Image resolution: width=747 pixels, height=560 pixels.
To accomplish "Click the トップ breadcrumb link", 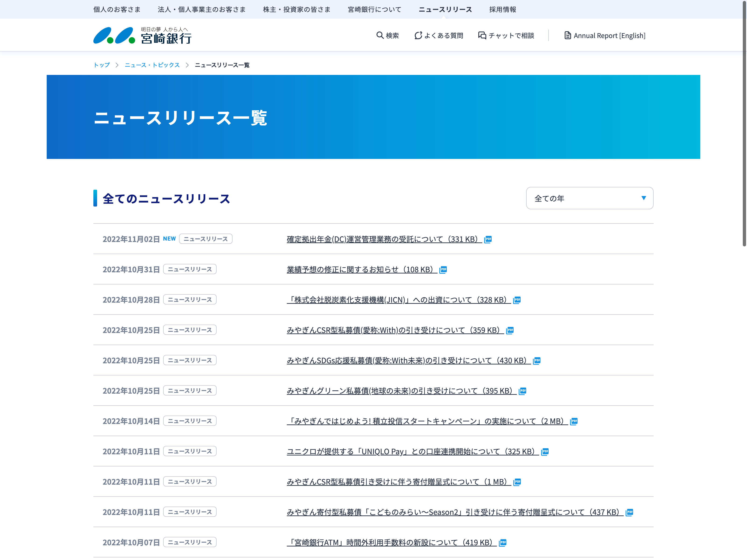I will point(102,65).
